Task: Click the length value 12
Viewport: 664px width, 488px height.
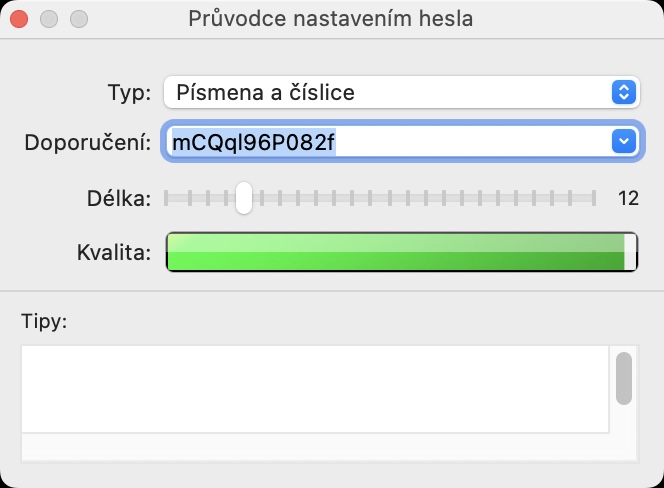Action: click(x=628, y=198)
